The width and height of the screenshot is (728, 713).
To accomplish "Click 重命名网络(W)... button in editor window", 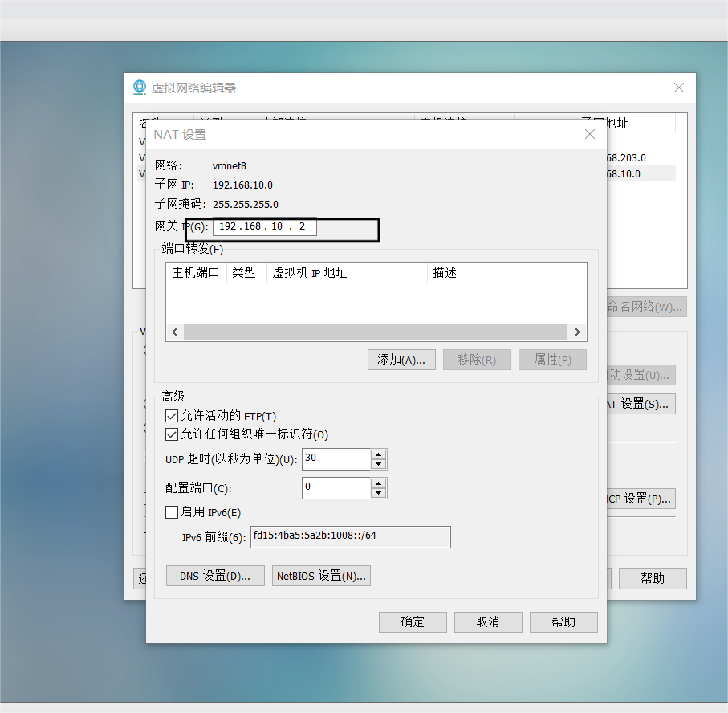I will click(646, 307).
